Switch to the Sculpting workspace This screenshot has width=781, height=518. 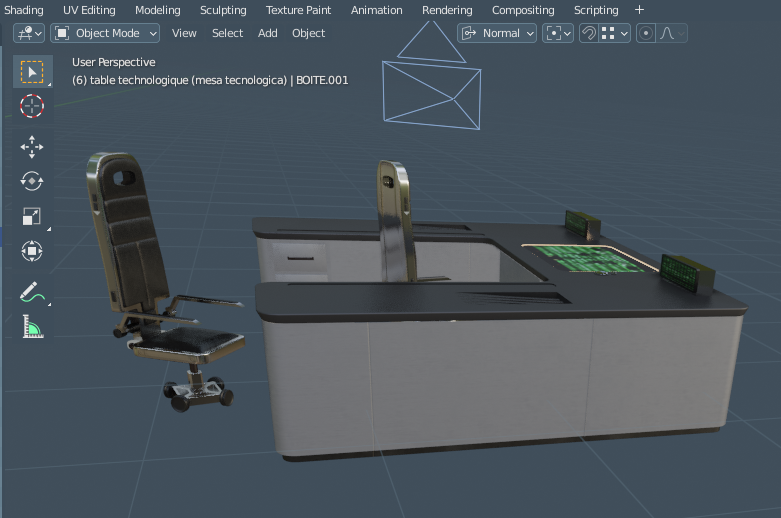[223, 10]
